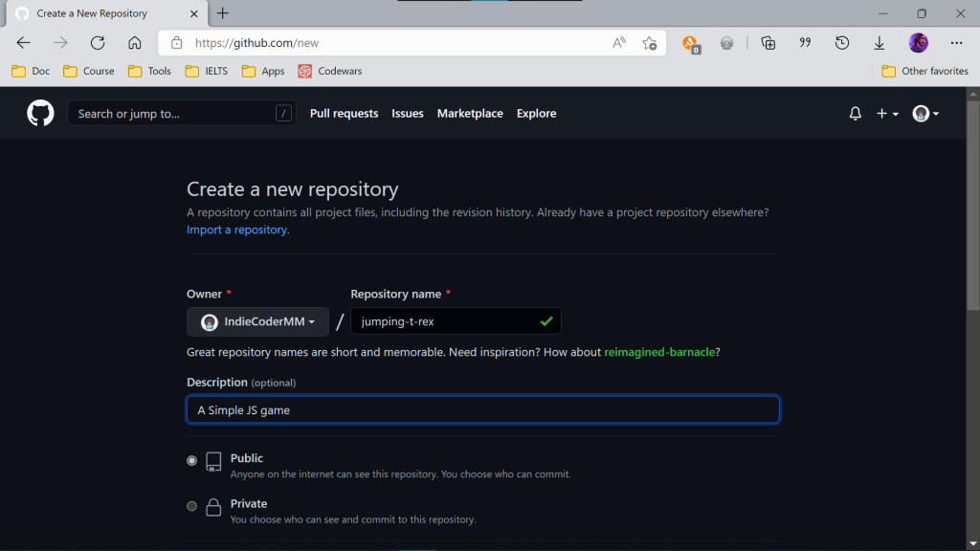This screenshot has width=980, height=551.
Task: Expand the user avatar menu
Action: [x=924, y=114]
